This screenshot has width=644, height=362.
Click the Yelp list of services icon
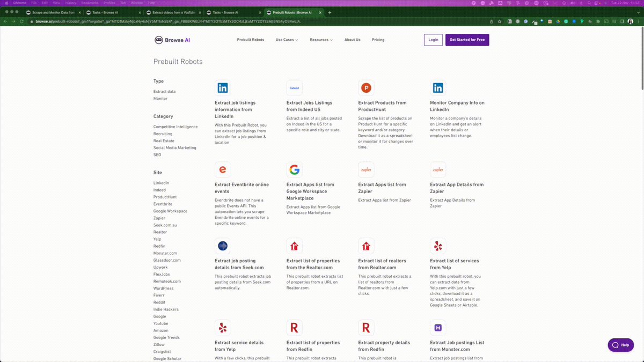point(438,246)
